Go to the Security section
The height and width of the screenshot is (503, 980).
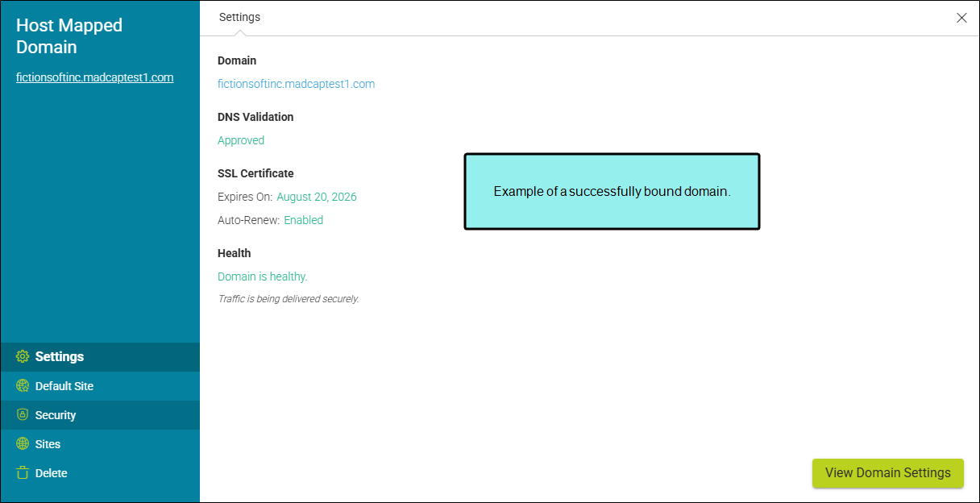pos(56,415)
